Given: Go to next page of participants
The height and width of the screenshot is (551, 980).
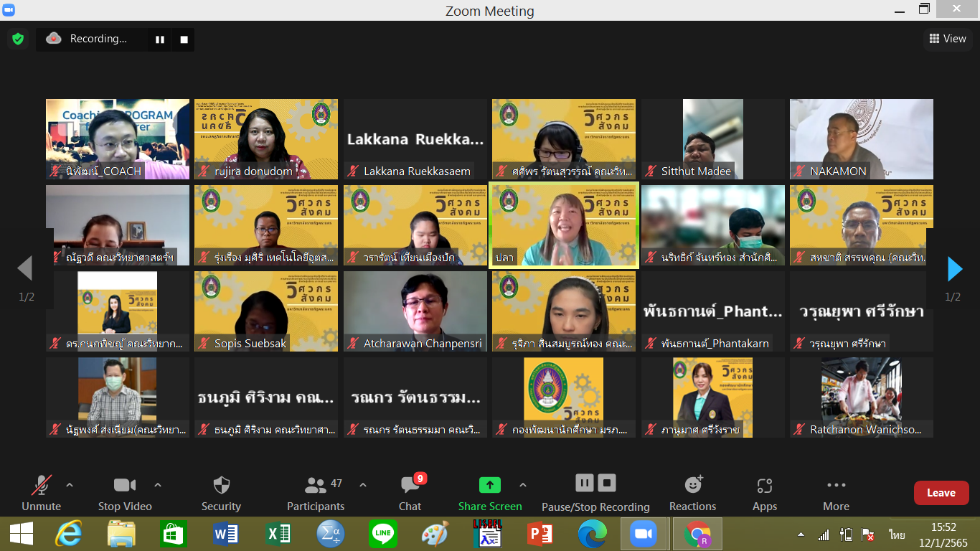Looking at the screenshot, I should pos(954,269).
